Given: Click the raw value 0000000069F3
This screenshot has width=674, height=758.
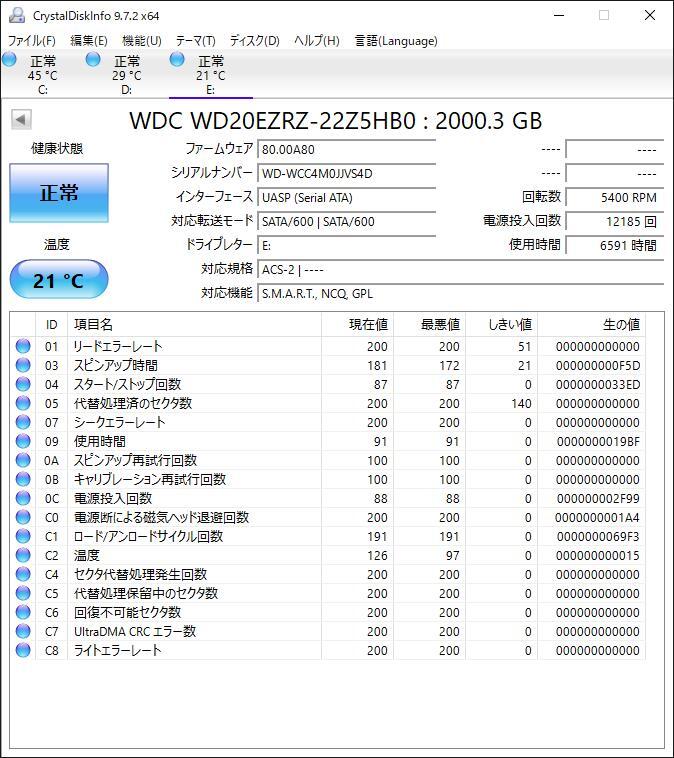Looking at the screenshot, I should coord(598,537).
